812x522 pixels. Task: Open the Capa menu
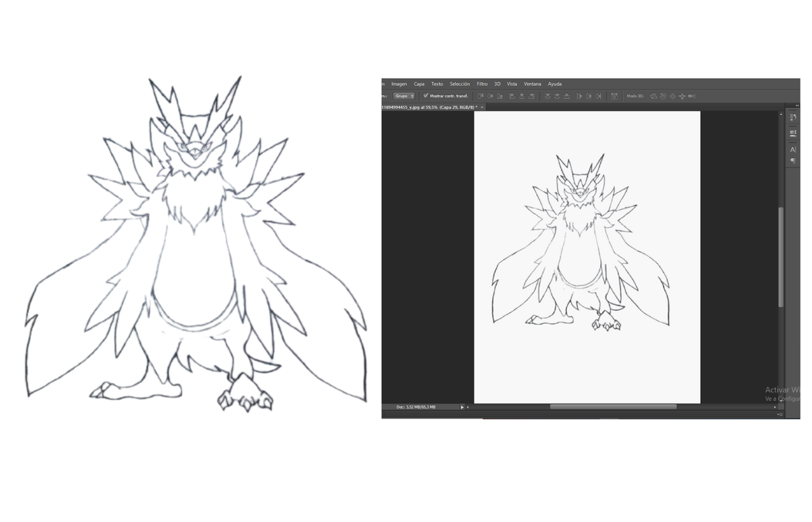419,84
